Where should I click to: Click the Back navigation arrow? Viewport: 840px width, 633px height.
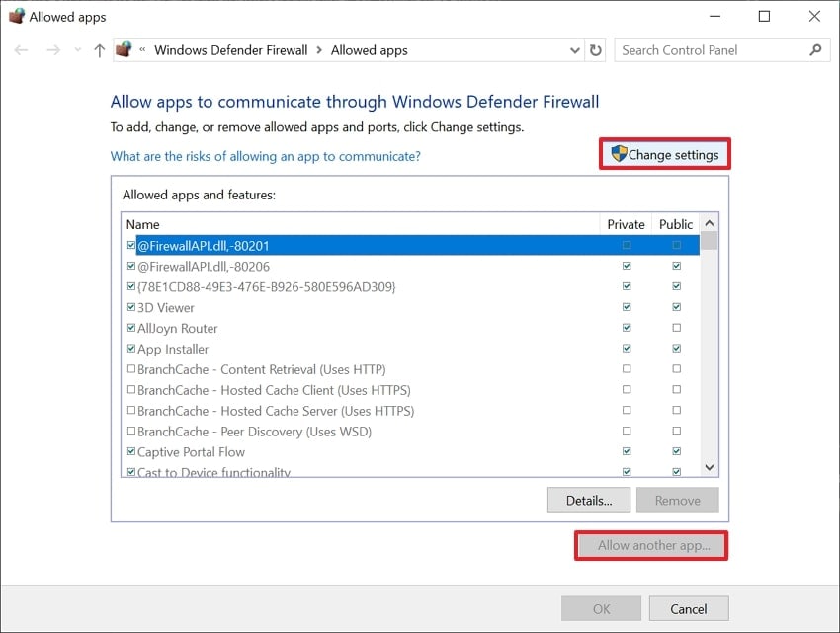click(x=21, y=50)
